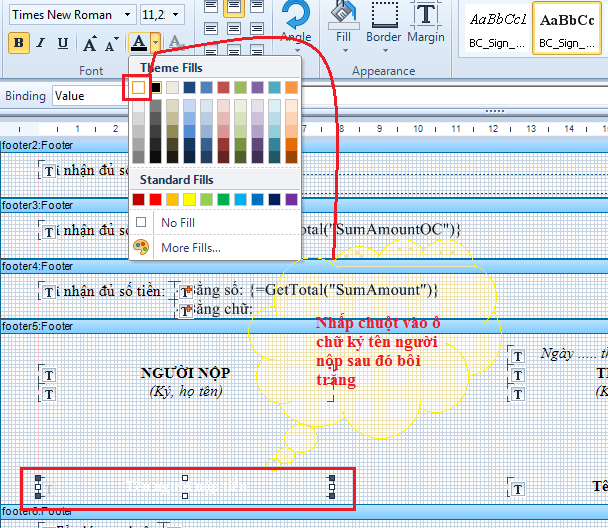This screenshot has width=608, height=528.
Task: Select the orange theme fill swatch
Action: point(291,88)
